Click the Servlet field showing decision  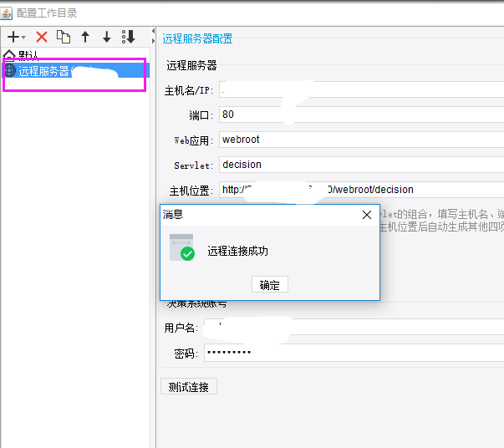point(362,165)
